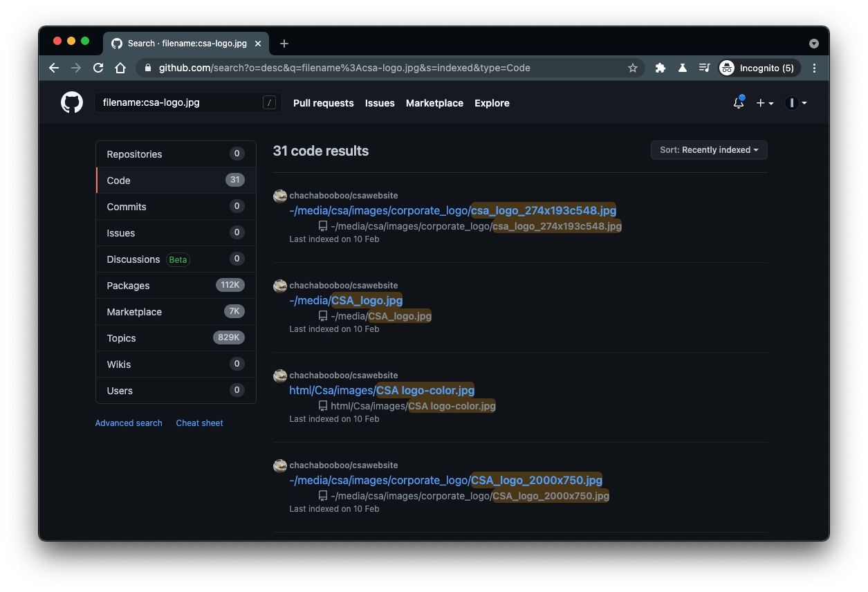Click the address bar URL
Viewport: 868px width, 592px height.
pyautogui.click(x=344, y=68)
